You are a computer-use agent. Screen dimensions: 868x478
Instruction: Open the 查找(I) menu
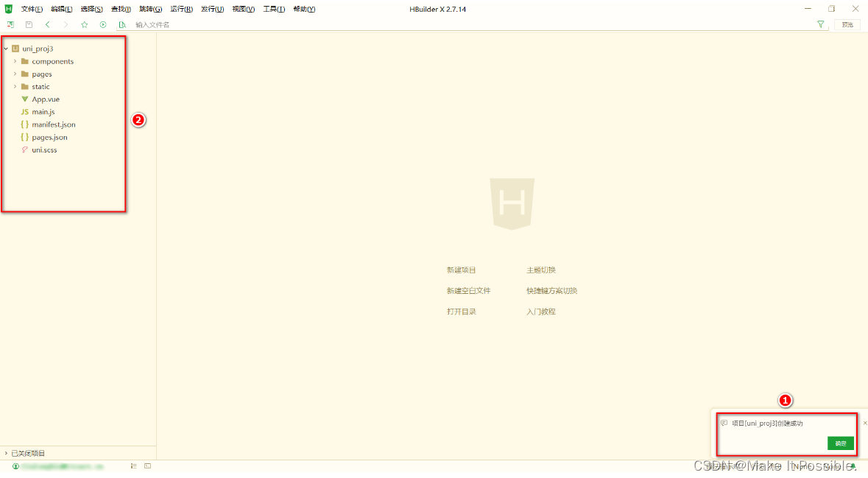pyautogui.click(x=121, y=10)
